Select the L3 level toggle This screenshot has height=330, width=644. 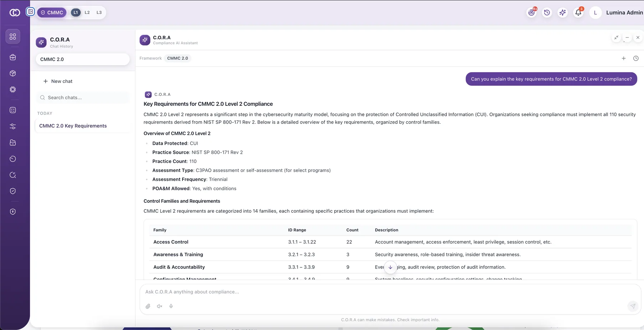(x=99, y=13)
